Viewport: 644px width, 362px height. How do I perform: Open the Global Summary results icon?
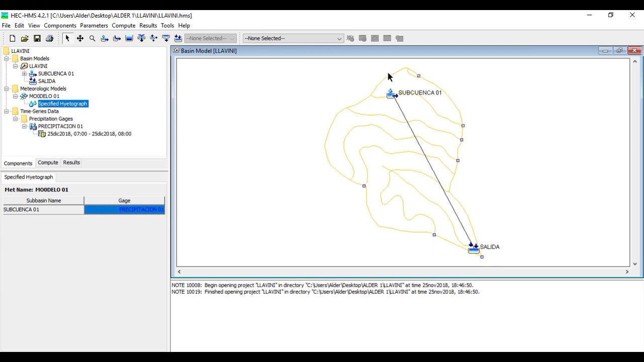pyautogui.click(x=362, y=38)
